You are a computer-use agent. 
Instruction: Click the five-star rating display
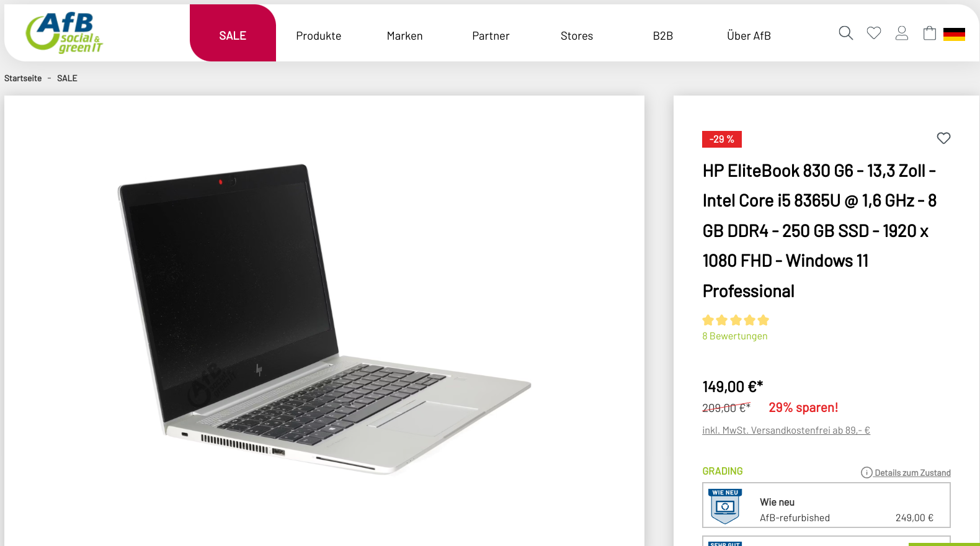pyautogui.click(x=736, y=320)
